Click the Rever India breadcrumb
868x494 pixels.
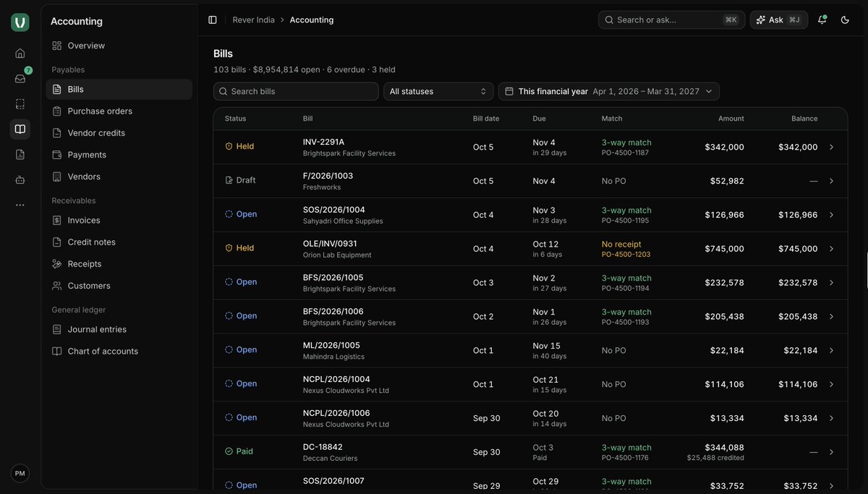point(253,20)
